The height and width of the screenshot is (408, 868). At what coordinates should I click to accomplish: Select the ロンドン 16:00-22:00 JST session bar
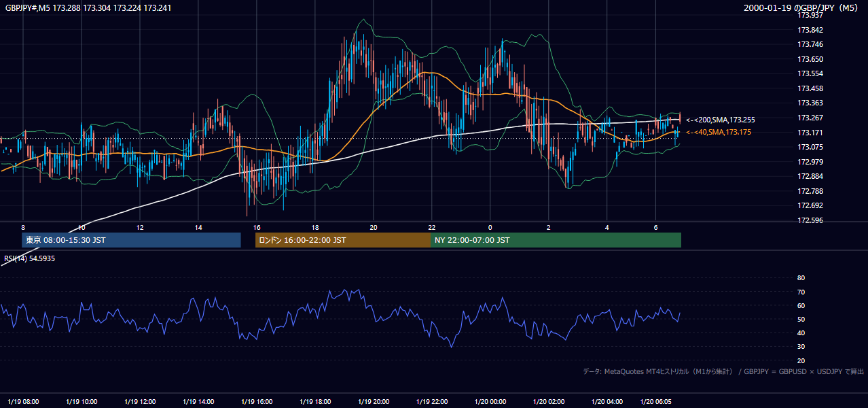342,240
